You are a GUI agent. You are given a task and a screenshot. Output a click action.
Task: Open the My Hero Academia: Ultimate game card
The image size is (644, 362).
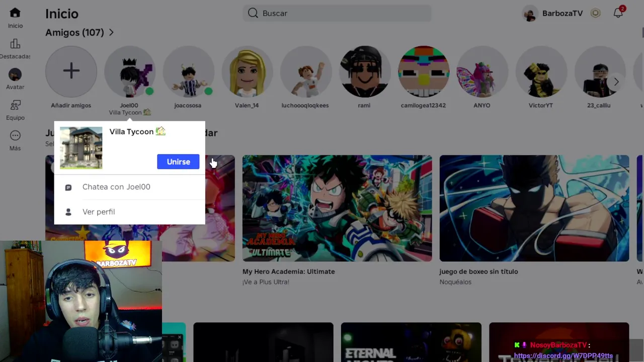pyautogui.click(x=337, y=208)
